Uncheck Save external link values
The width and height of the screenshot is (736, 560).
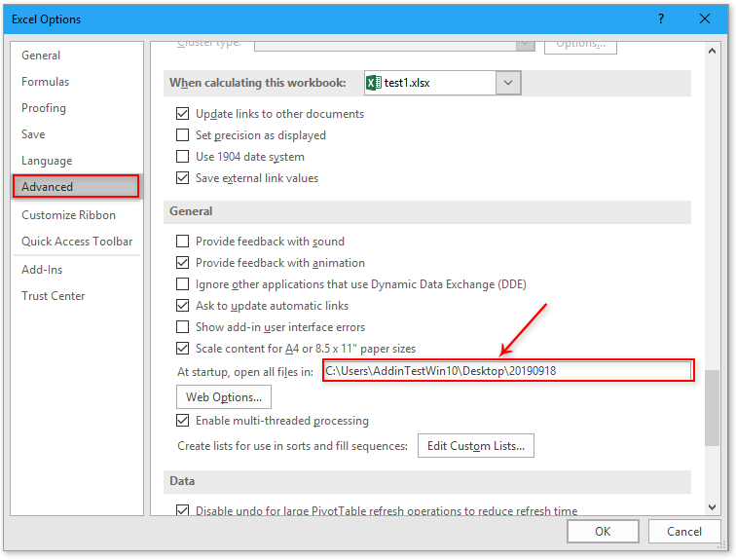183,178
